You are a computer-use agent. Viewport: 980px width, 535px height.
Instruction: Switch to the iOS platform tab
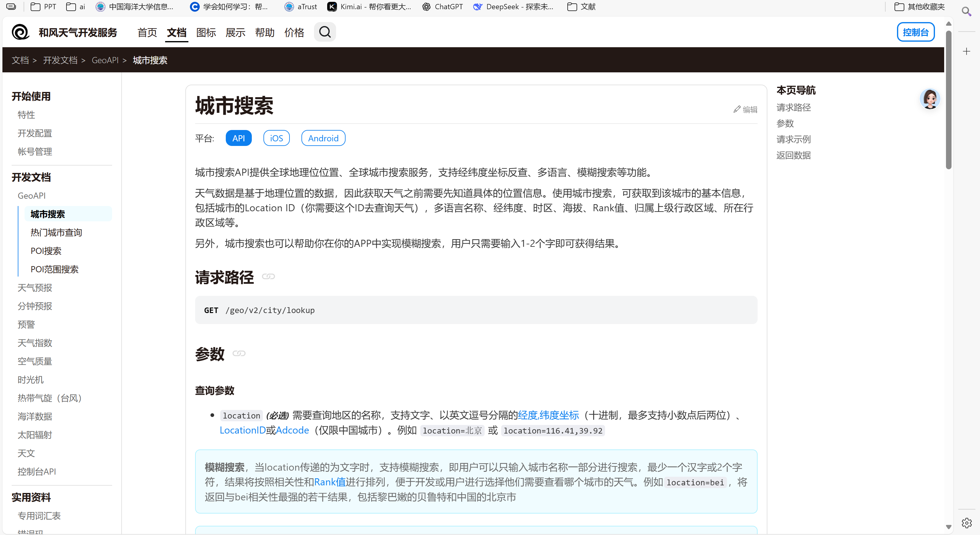coord(276,138)
